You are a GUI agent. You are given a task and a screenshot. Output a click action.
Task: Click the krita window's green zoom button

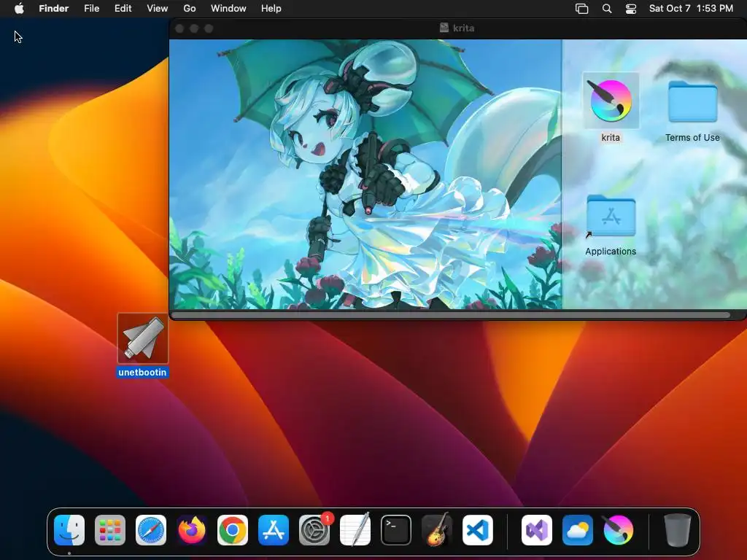tap(209, 28)
